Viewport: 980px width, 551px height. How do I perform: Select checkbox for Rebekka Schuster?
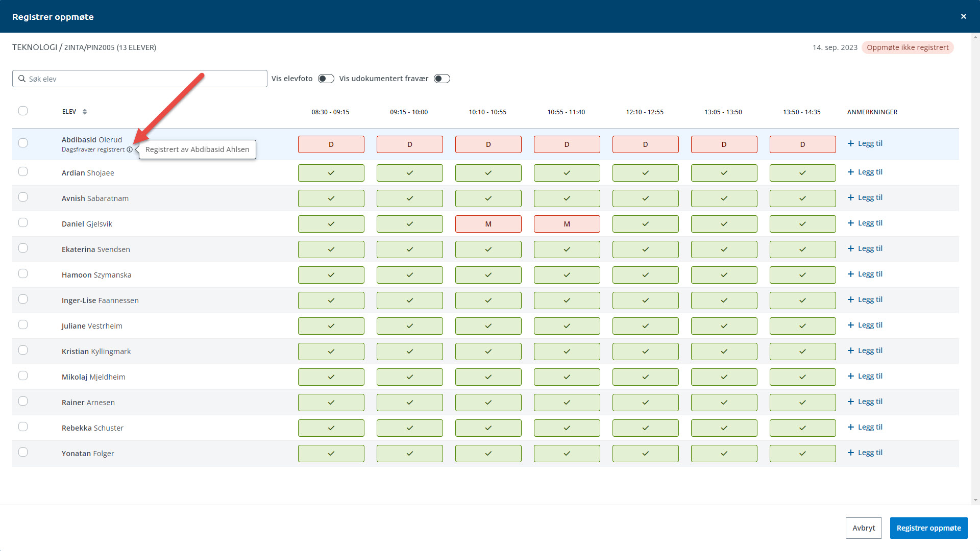[x=23, y=427]
